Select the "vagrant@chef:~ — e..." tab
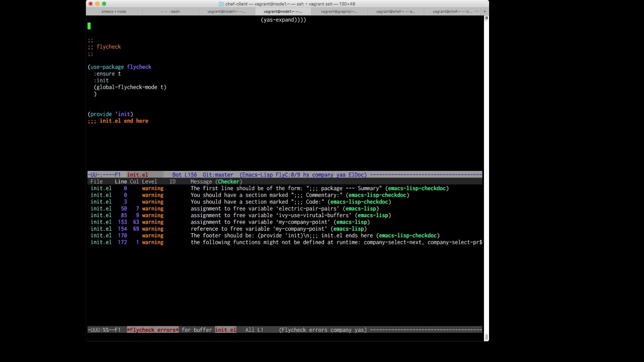644x362 pixels. pos(395,11)
